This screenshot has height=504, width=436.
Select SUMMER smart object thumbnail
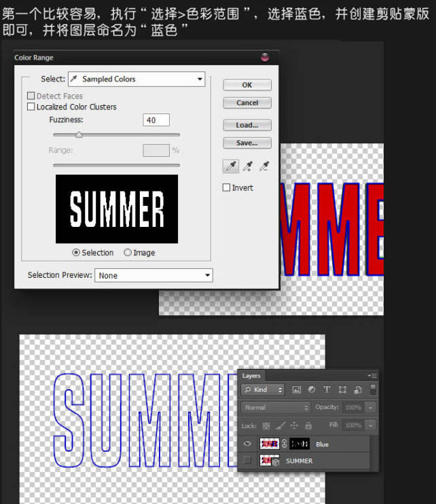click(269, 461)
